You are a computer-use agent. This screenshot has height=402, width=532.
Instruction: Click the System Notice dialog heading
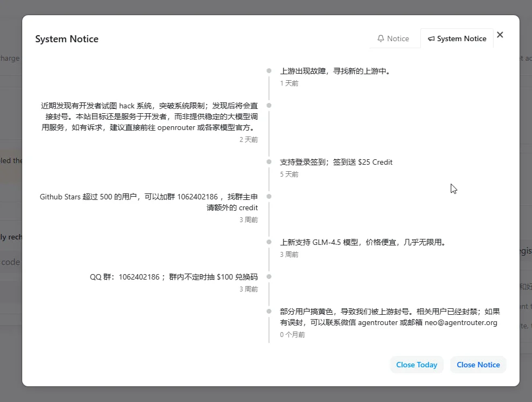67,39
